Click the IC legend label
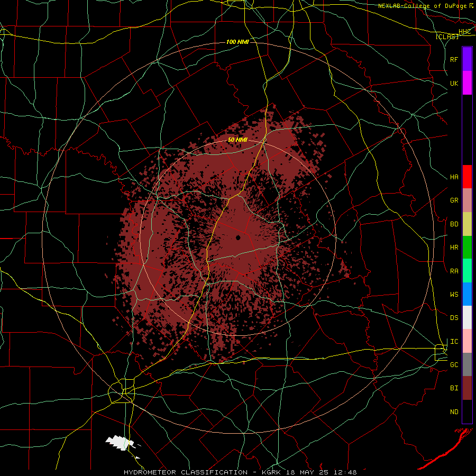The height and width of the screenshot is (476, 476). tap(454, 342)
